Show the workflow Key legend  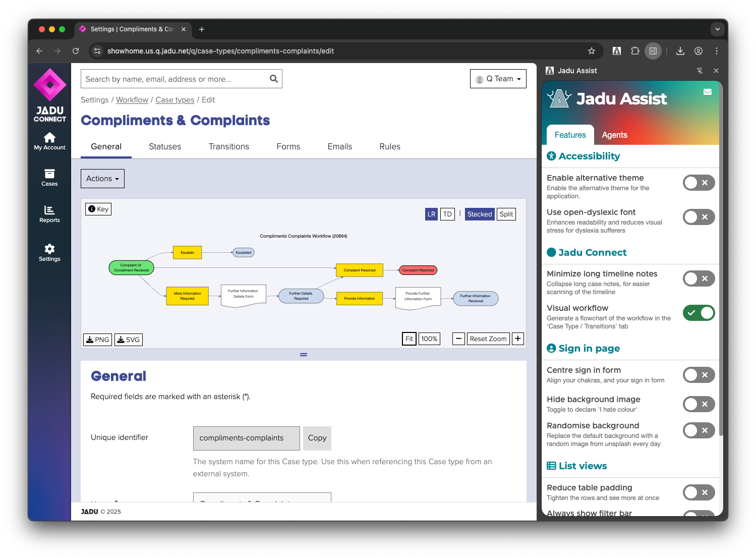98,209
